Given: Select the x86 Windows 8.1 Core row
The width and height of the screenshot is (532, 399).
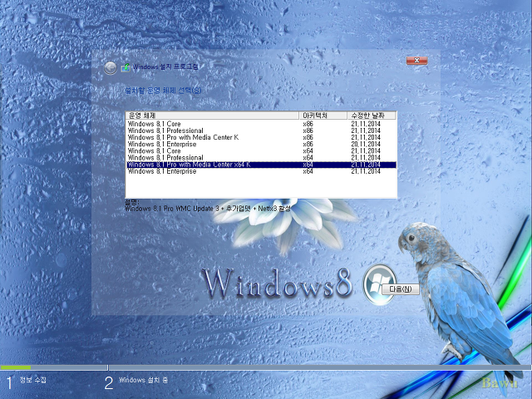Looking at the screenshot, I should pos(261,124).
